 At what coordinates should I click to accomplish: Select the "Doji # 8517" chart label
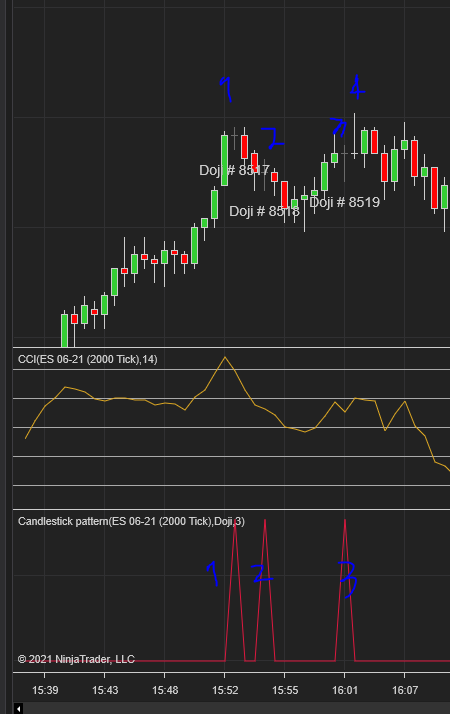pyautogui.click(x=234, y=170)
